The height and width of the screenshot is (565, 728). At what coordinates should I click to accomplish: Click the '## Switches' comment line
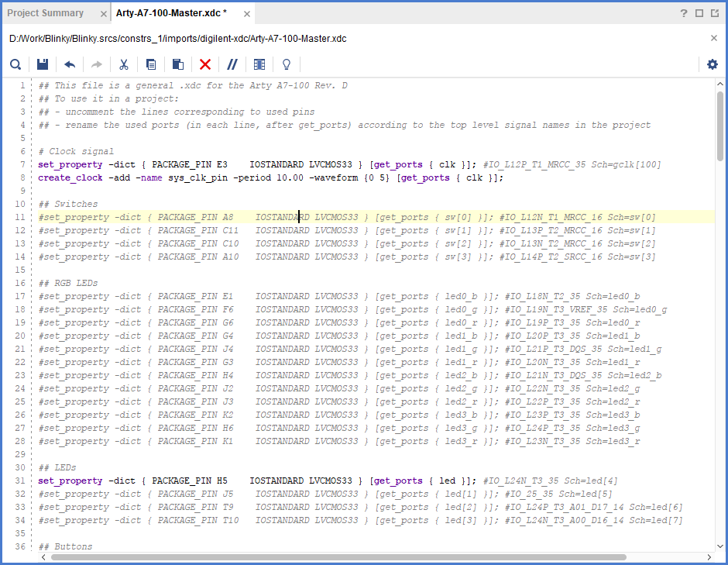tap(68, 204)
